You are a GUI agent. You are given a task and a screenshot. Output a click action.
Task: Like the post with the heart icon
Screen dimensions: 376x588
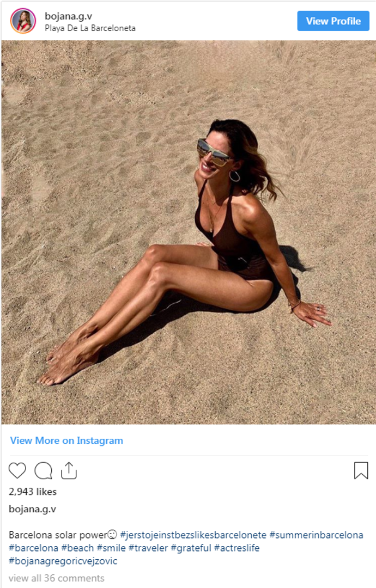(17, 470)
